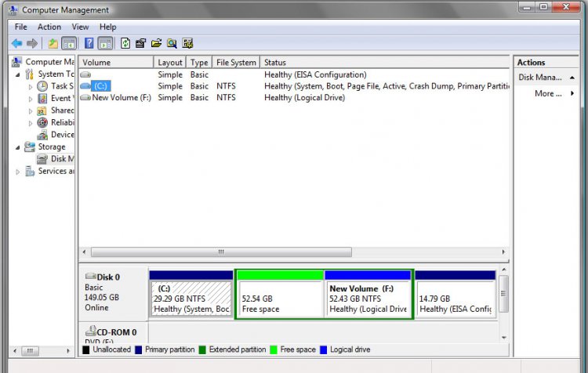Click the Free space green legend swatch
Viewport: 588px width, 373px height.
coord(274,349)
